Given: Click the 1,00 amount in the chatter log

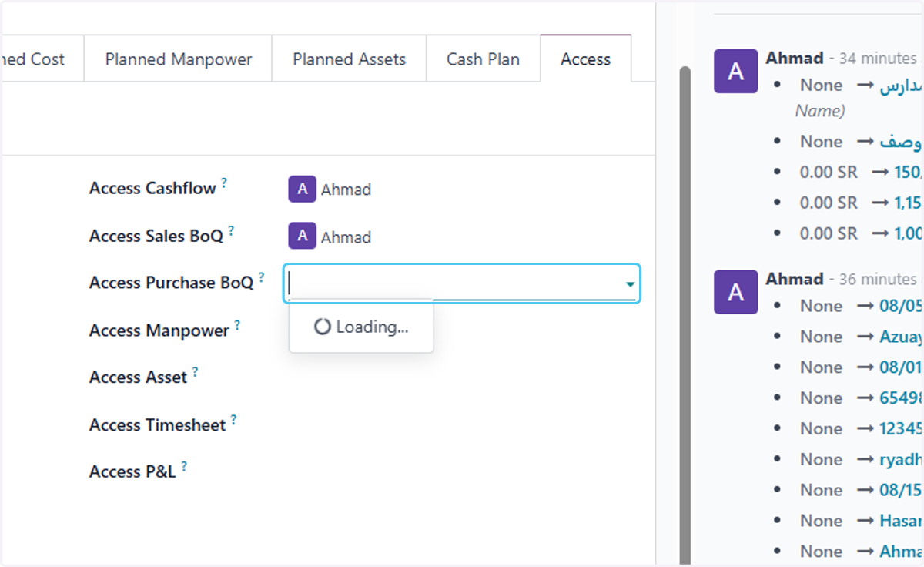Looking at the screenshot, I should tap(909, 233).
